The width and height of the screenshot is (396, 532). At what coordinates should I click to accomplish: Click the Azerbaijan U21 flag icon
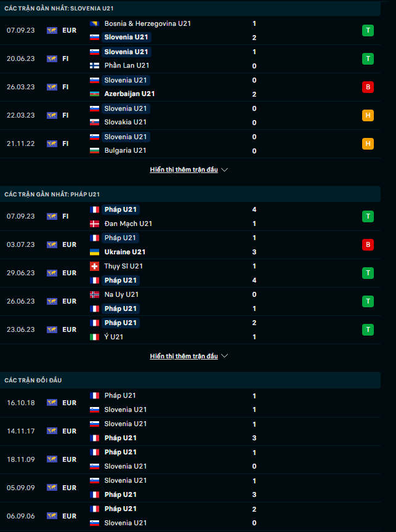95,94
